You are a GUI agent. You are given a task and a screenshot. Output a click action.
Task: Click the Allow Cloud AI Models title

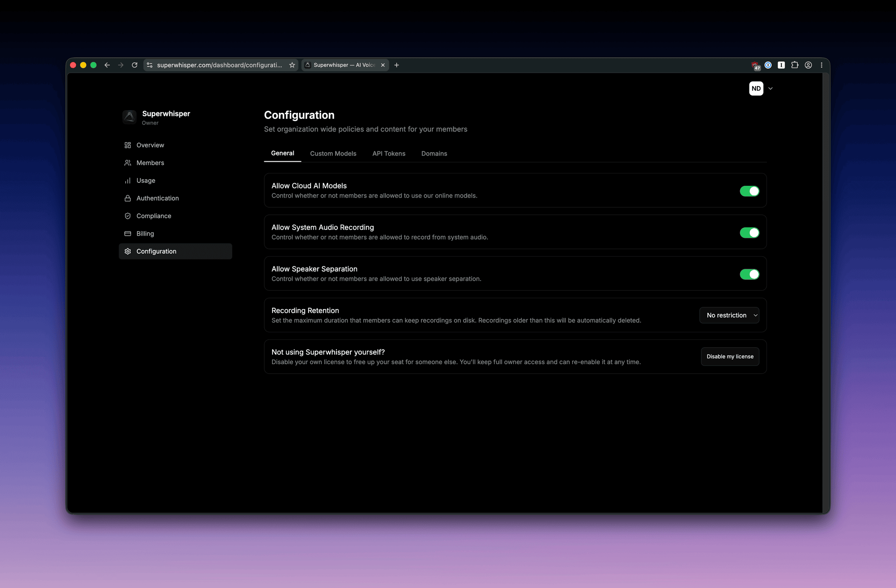tap(309, 186)
